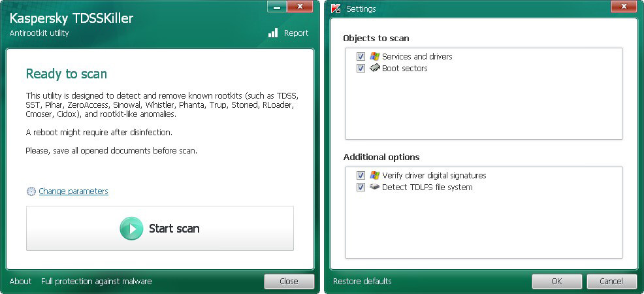Click the Antirootkit utility subtitle
The width and height of the screenshot is (644, 294).
[x=39, y=33]
